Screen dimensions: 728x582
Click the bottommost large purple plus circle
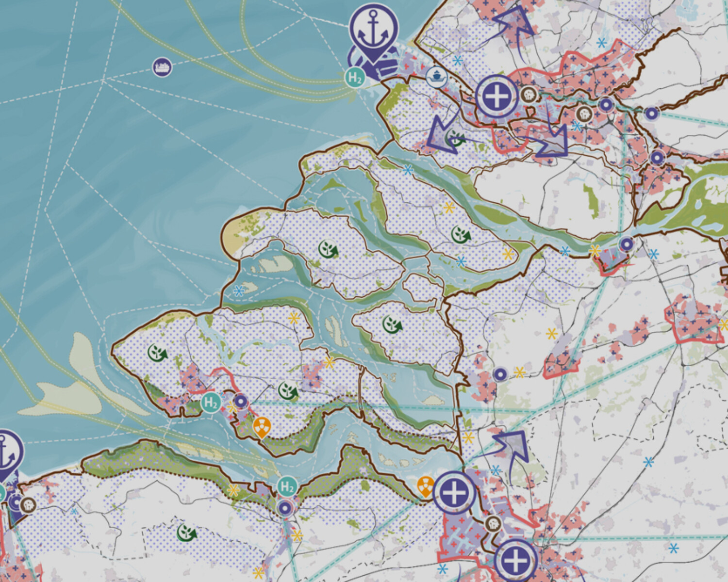tap(516, 561)
